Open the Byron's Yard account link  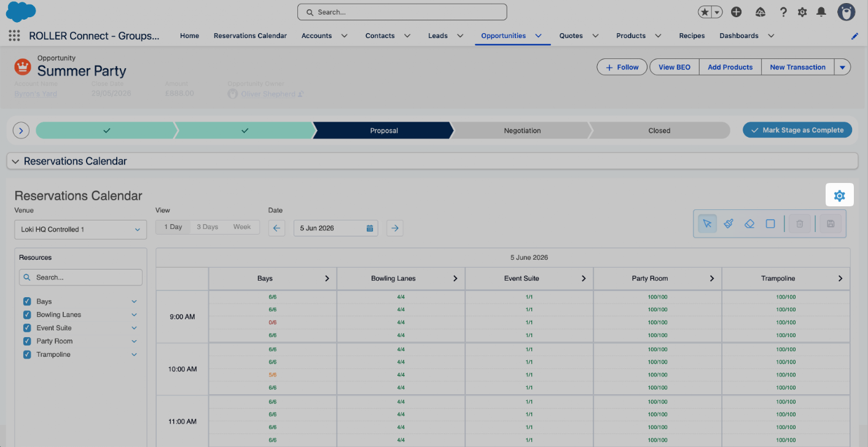tap(36, 94)
